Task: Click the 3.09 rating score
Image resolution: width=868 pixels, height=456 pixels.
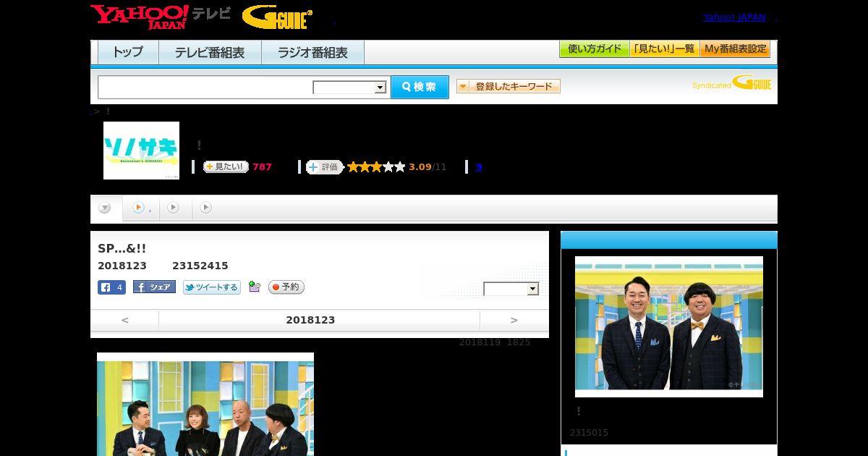Action: click(x=420, y=166)
